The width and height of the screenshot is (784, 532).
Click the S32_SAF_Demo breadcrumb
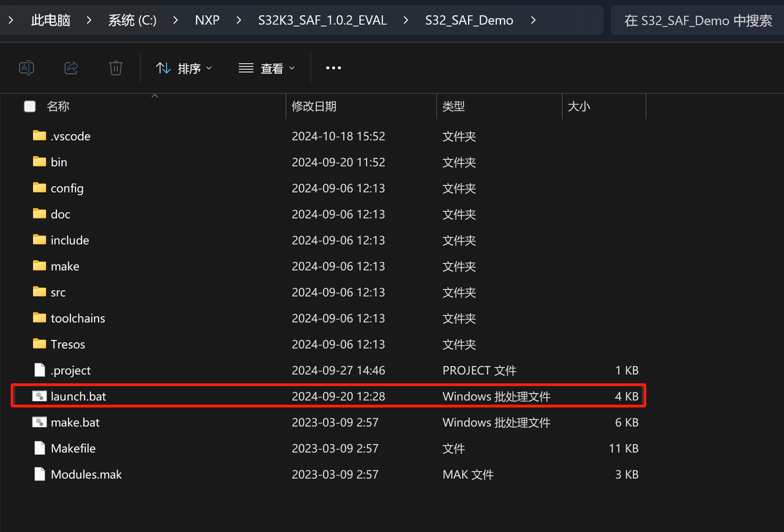click(x=469, y=20)
